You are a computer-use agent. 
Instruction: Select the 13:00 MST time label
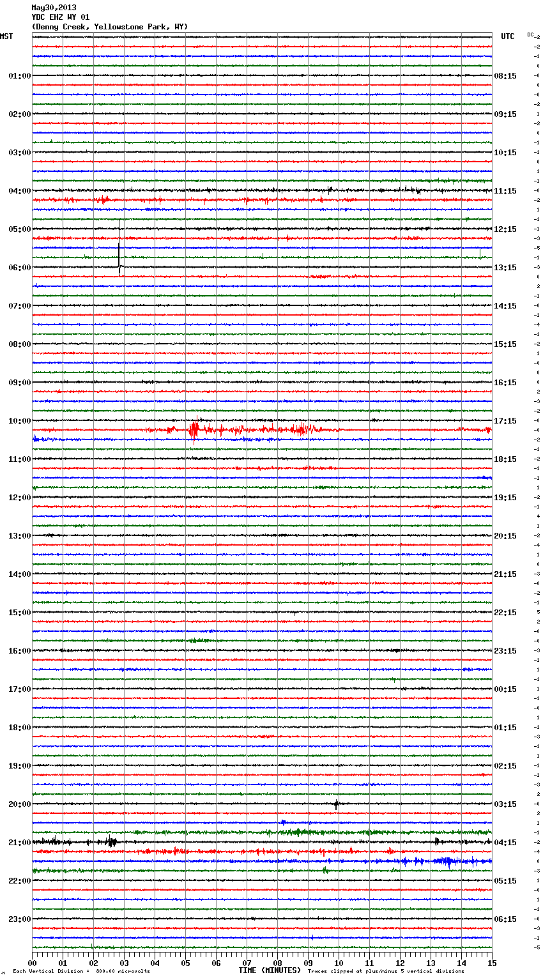(20, 536)
